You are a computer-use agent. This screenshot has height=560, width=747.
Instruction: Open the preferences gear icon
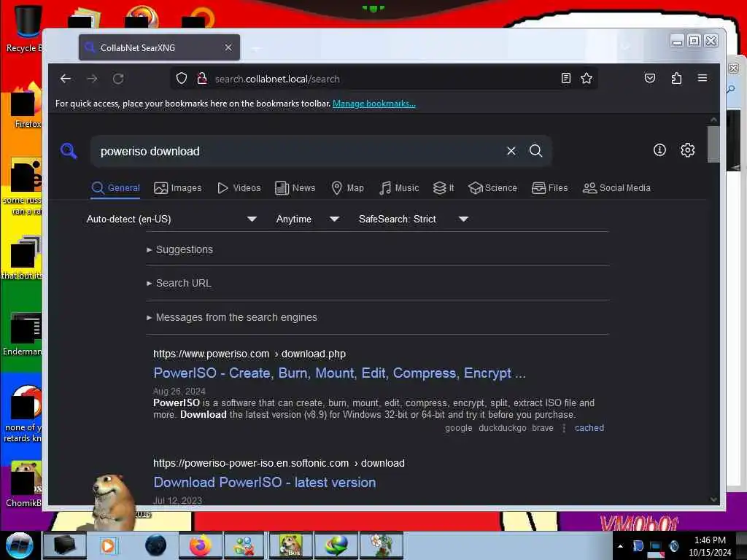tap(687, 150)
